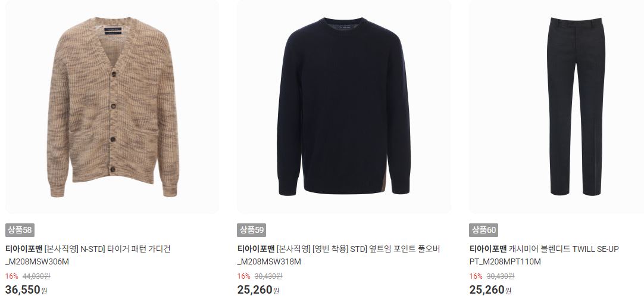Open the beige tiger pattern cardigan image

112,107
